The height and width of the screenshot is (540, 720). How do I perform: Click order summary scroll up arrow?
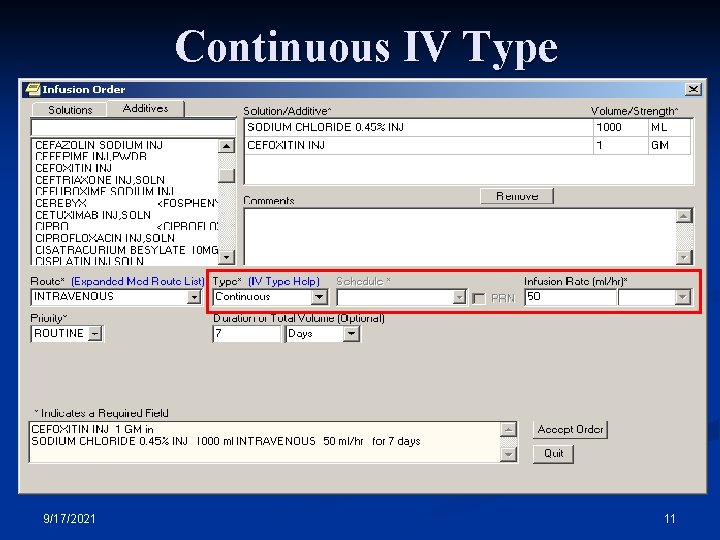(508, 429)
